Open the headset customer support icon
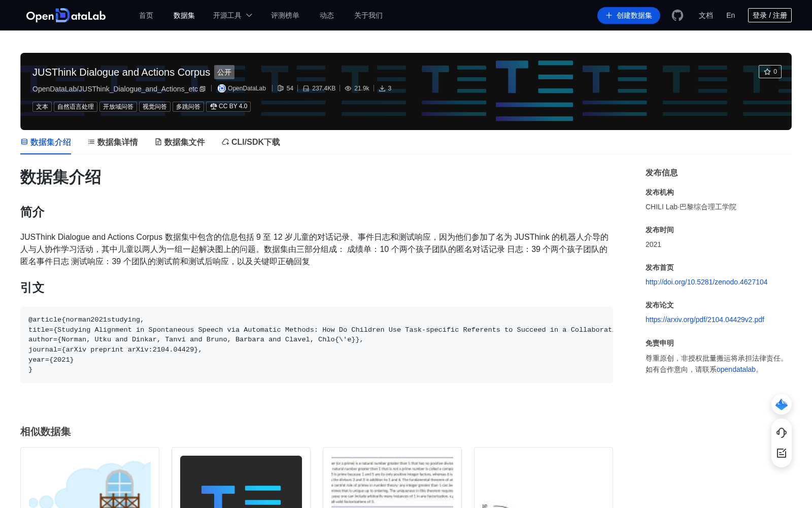Viewport: 812px width, 508px height. (x=782, y=432)
